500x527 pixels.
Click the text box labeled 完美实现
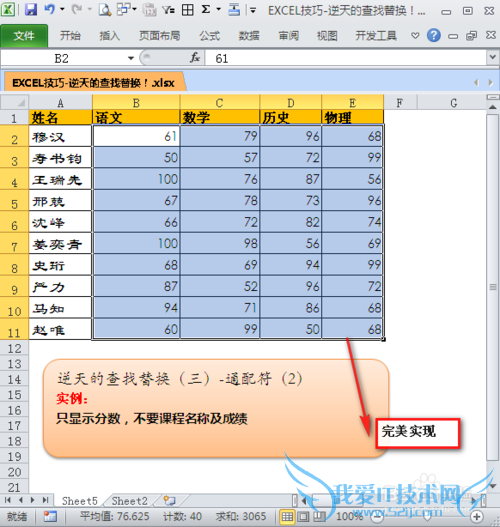click(x=418, y=433)
